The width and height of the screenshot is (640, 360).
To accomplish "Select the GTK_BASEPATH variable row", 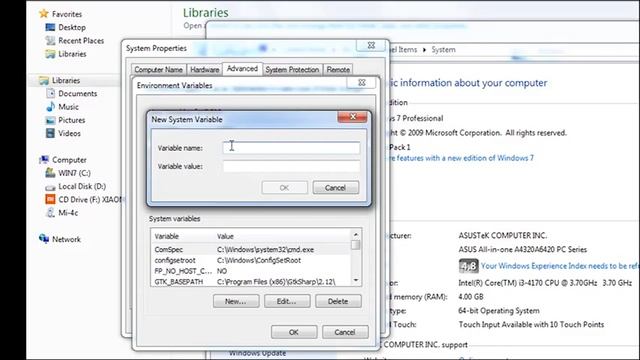I will [251, 282].
